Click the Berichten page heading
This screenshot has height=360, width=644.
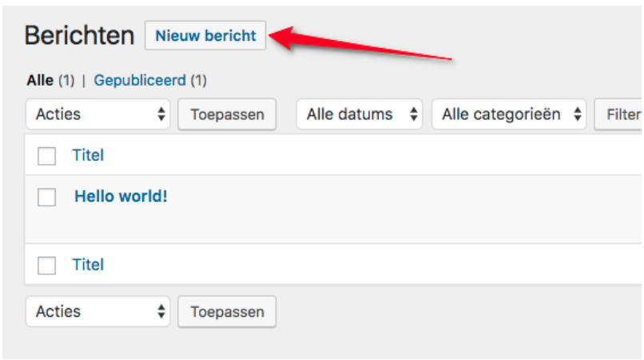coord(79,36)
